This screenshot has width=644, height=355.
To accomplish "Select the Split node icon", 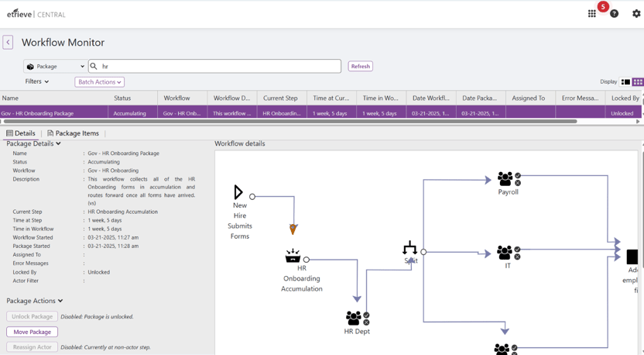I will click(409, 248).
